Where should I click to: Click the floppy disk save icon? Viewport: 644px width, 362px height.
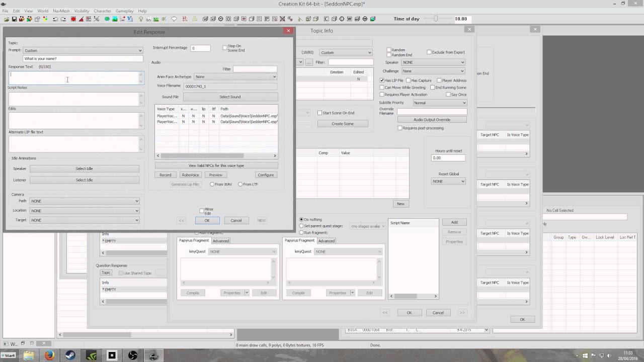point(14,19)
